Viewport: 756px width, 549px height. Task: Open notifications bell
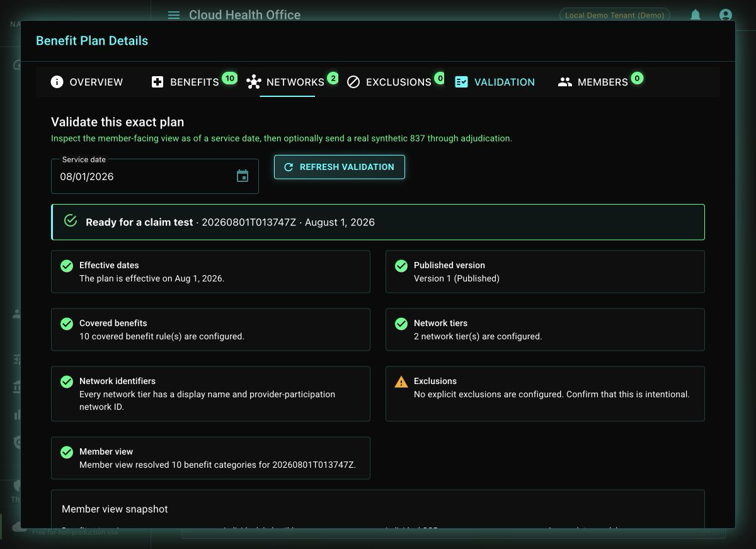[696, 14]
